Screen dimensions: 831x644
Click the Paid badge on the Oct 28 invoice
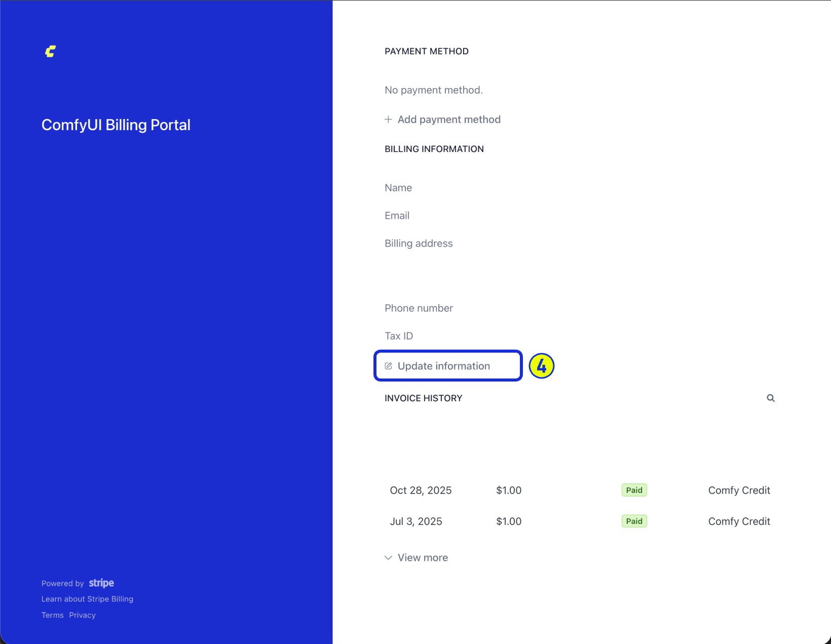[x=634, y=490]
